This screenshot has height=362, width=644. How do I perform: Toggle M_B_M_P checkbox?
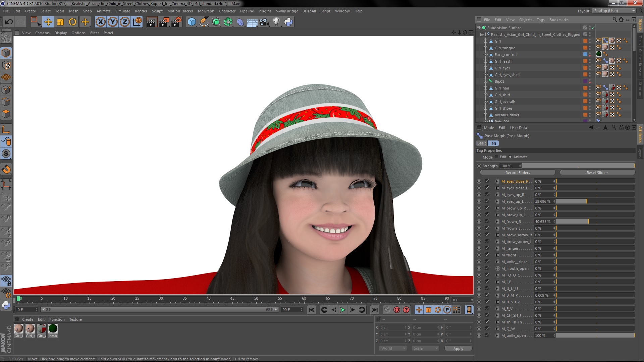[x=487, y=295]
